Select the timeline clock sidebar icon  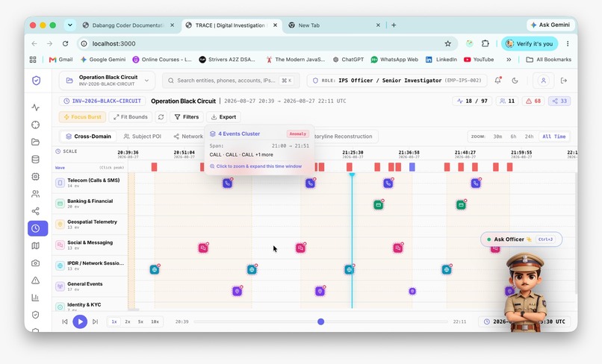[37, 228]
